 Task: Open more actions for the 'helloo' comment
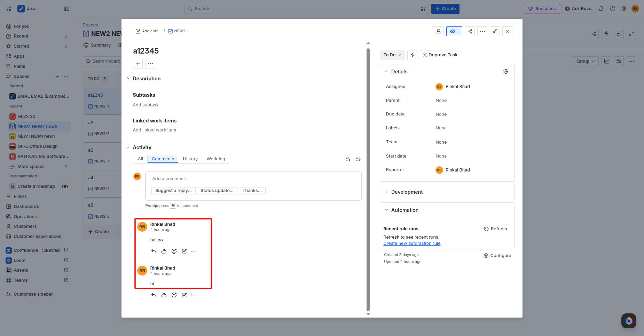194,251
